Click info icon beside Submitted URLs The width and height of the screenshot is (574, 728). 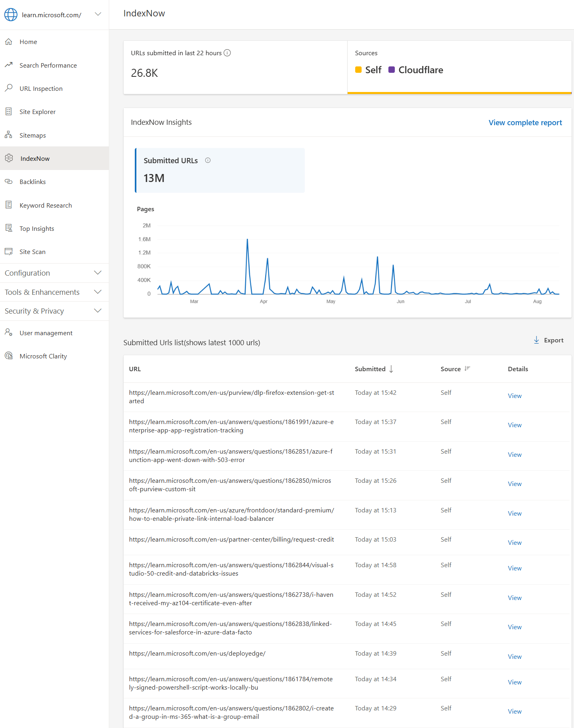point(208,160)
